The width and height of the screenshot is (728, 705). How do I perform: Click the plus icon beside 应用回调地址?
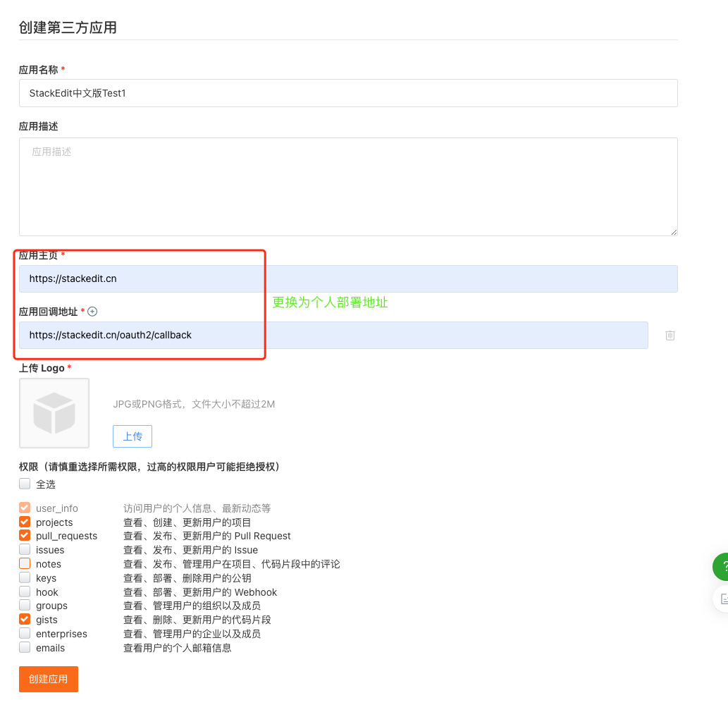click(92, 312)
